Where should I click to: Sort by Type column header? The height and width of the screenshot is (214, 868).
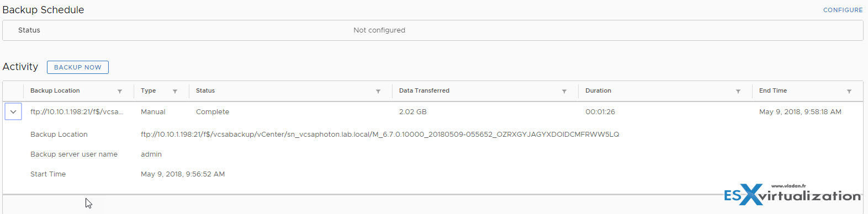click(x=149, y=90)
